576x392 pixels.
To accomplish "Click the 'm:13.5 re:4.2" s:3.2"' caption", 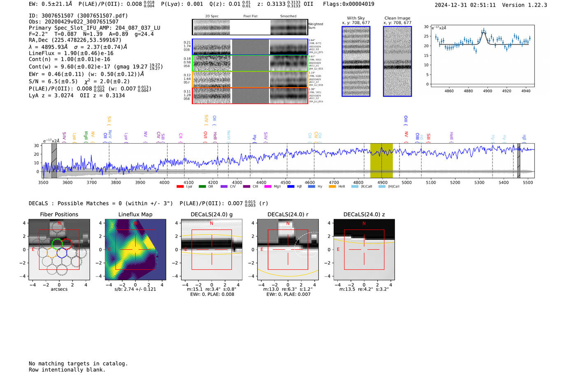I will [364, 289].
